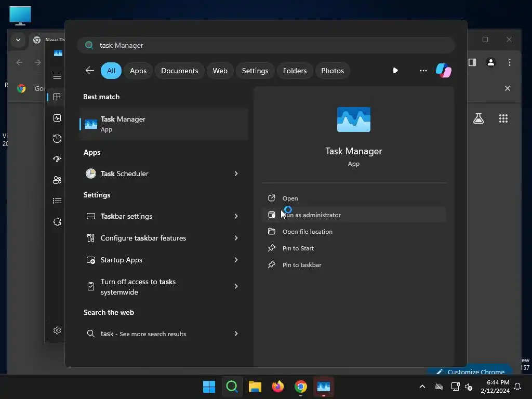Open Chrome three-dot menu
532x399 pixels.
coord(509,62)
